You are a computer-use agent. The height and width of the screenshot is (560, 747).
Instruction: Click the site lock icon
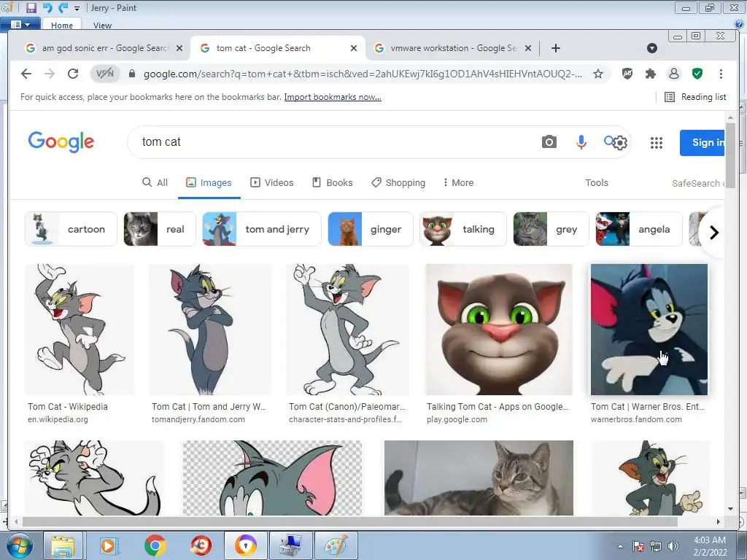132,74
